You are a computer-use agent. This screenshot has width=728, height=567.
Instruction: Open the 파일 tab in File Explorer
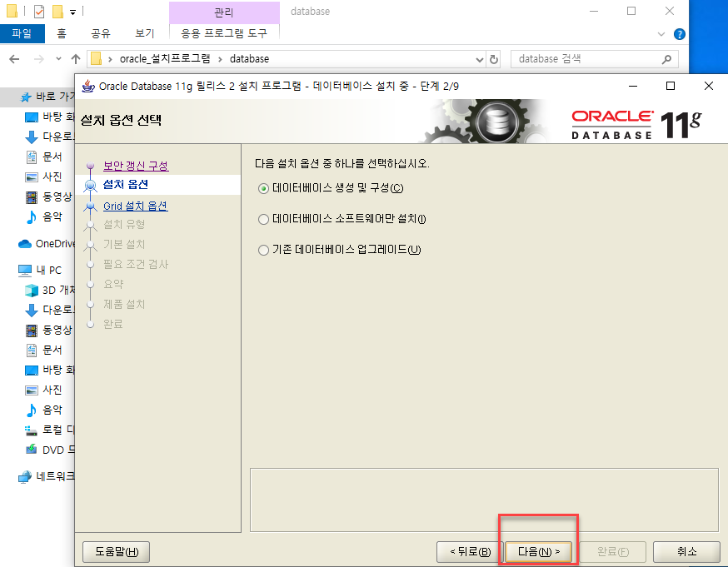coord(22,33)
